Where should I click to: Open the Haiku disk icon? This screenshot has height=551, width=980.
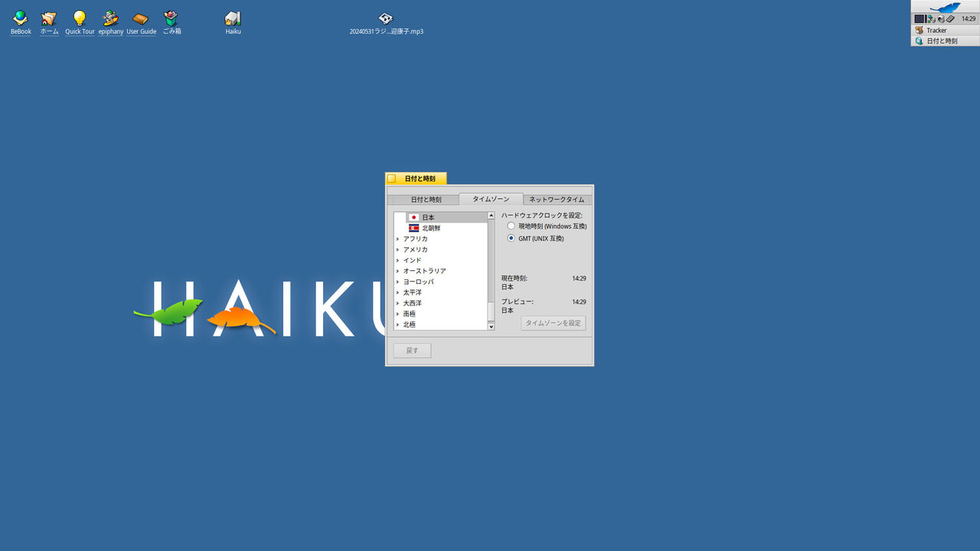(x=233, y=18)
